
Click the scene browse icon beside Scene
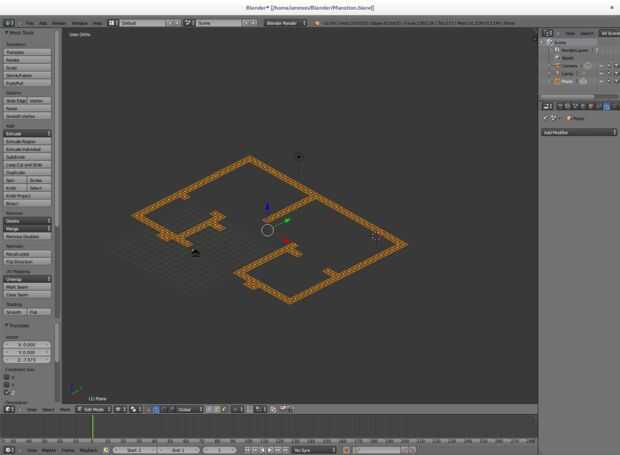click(x=188, y=23)
